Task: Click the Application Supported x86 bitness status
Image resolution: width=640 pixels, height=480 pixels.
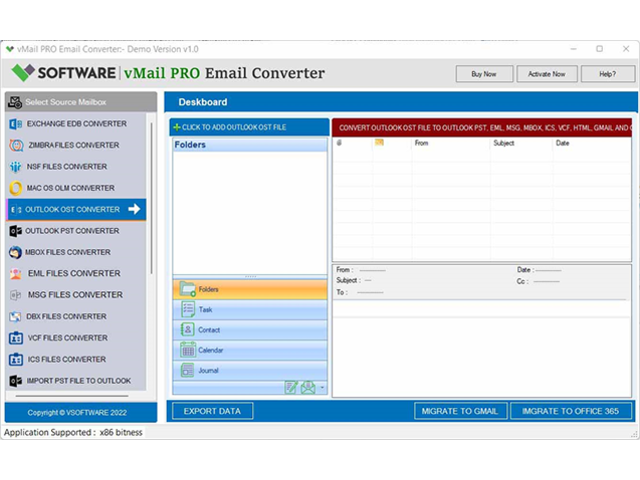Action: [x=73, y=432]
